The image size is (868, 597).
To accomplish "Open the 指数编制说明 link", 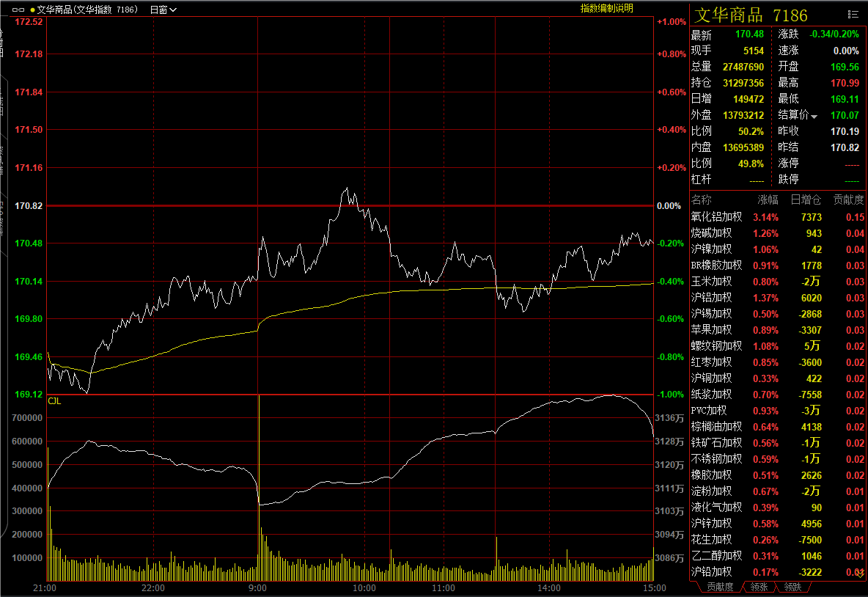I will [607, 8].
